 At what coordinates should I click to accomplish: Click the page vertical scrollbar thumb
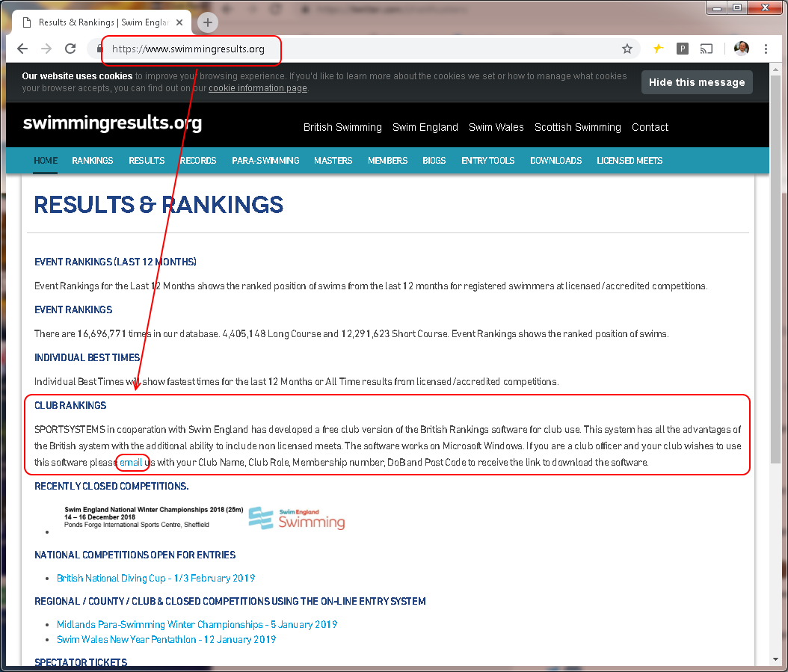point(776,269)
